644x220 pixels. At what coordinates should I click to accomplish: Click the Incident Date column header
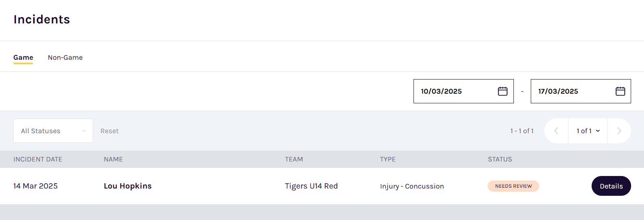pyautogui.click(x=37, y=159)
